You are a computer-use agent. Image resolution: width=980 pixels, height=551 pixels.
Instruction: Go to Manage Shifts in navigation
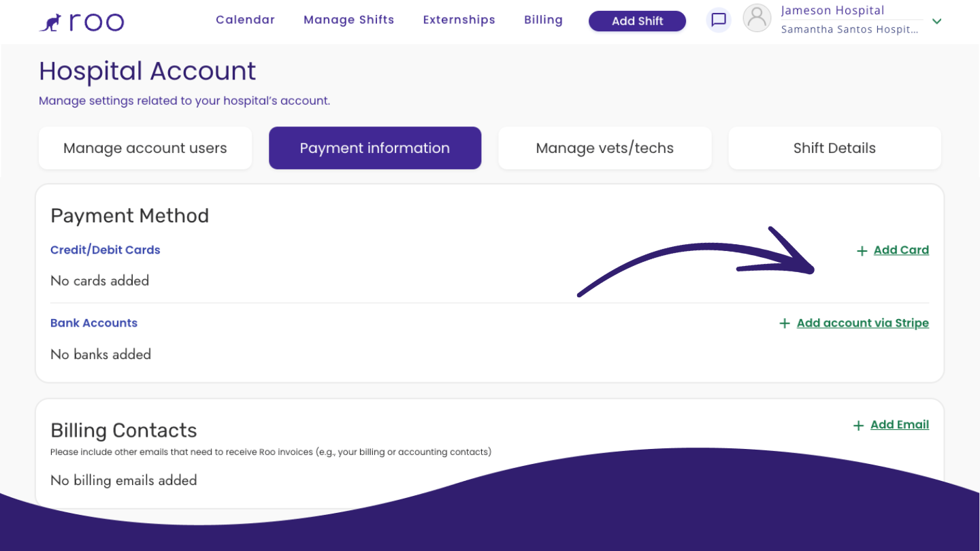click(x=348, y=20)
